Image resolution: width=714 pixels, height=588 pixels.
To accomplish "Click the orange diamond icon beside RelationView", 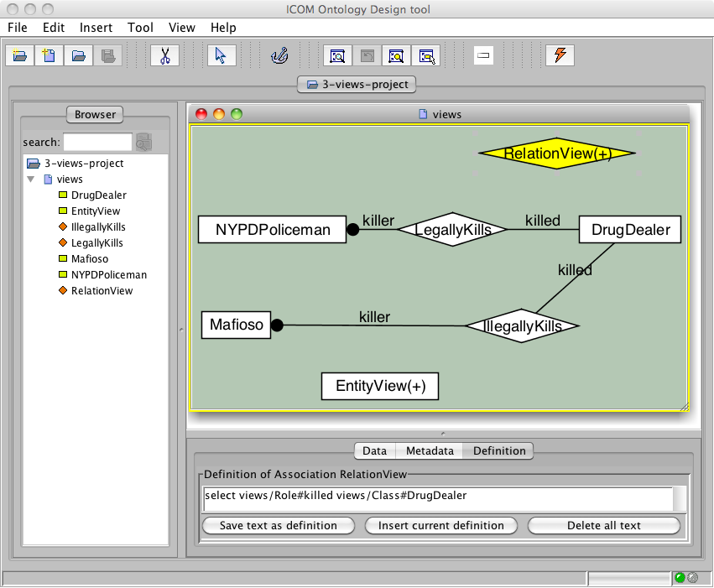I will point(63,290).
